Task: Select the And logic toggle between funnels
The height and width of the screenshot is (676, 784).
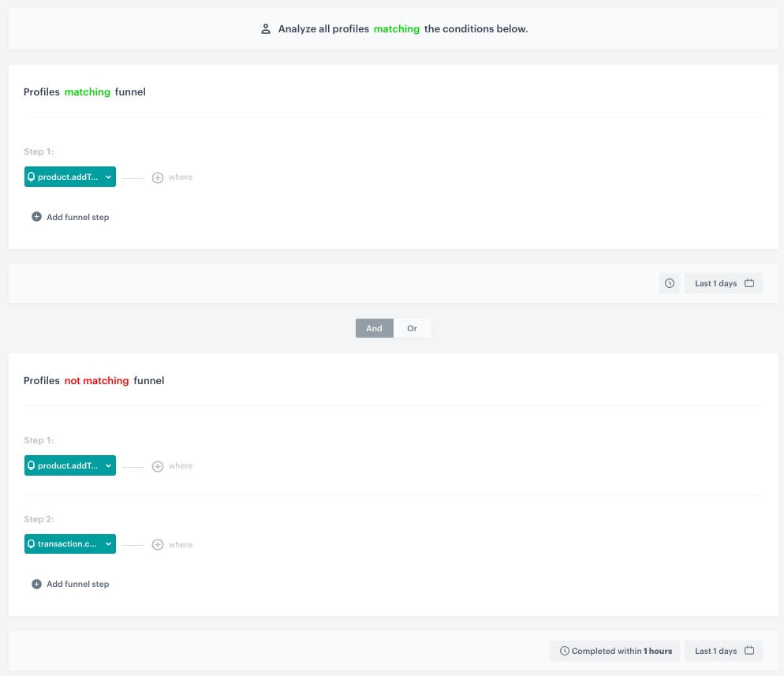Action: (374, 328)
